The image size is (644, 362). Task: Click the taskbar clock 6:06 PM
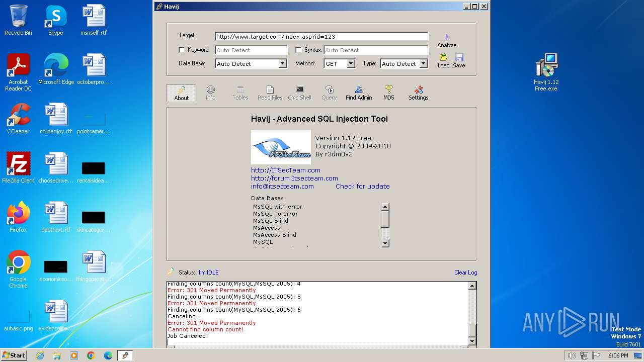point(618,355)
